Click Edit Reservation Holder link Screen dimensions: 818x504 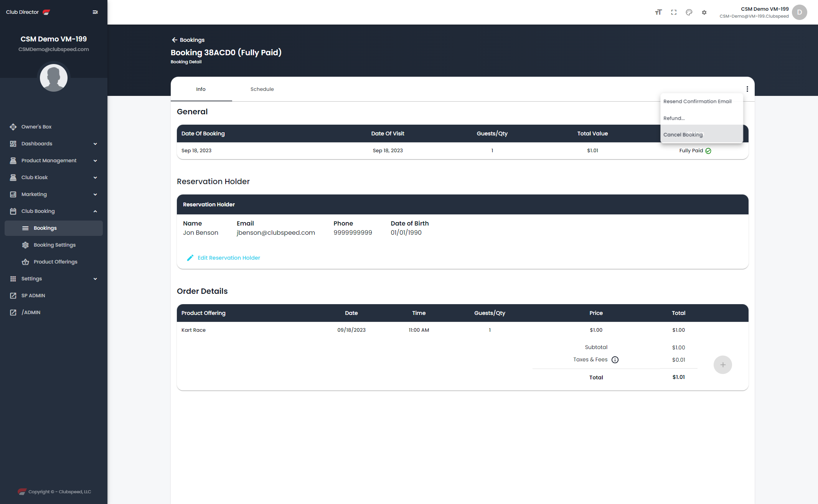pos(223,258)
